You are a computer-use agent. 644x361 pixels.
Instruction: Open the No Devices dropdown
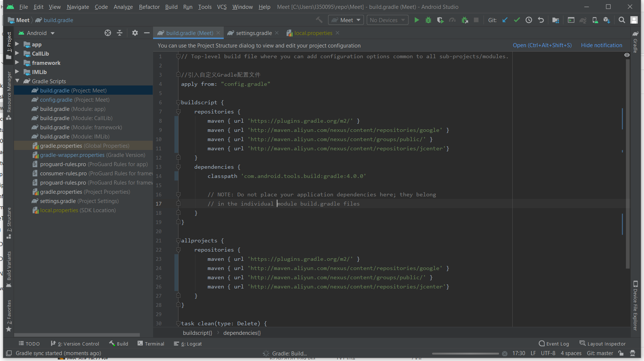coord(388,20)
